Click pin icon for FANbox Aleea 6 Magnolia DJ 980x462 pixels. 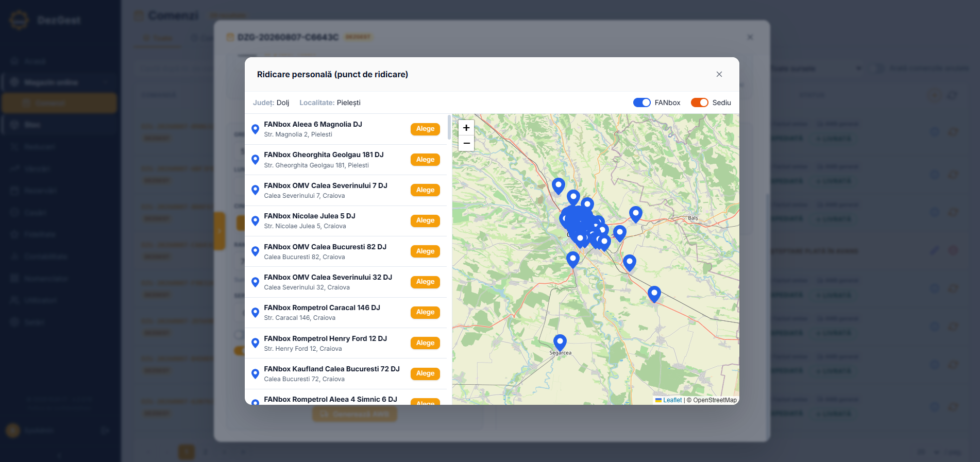coord(255,129)
